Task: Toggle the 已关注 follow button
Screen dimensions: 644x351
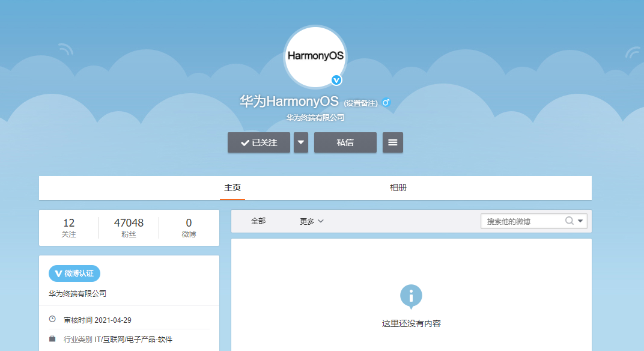Action: (259, 142)
